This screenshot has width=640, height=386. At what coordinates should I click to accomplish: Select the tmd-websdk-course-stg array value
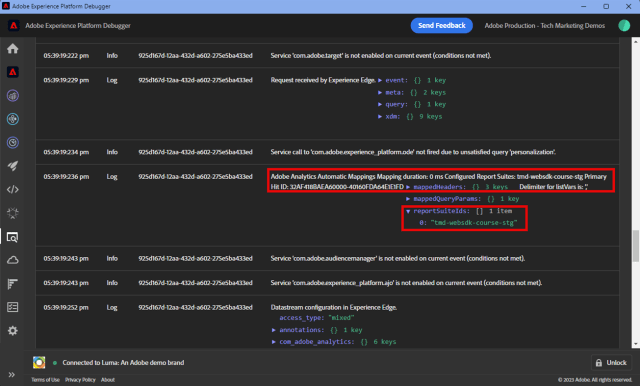(x=473, y=223)
